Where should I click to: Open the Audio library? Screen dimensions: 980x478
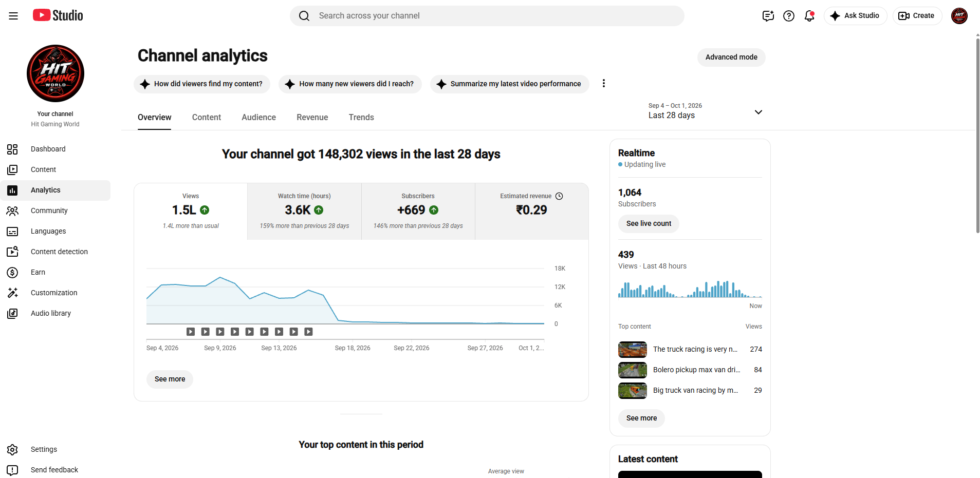[56, 313]
